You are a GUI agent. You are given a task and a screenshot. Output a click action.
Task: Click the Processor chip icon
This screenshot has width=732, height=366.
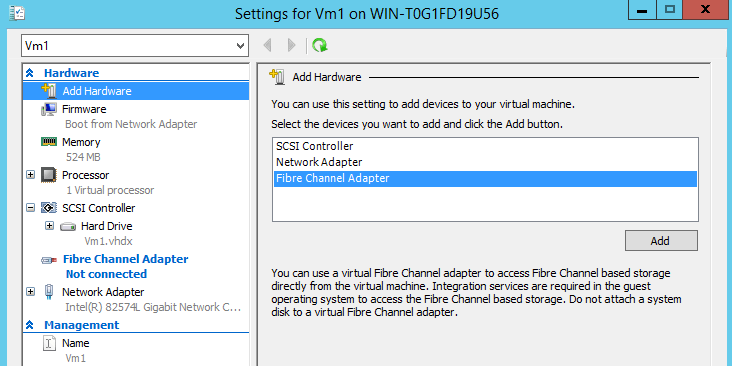(49, 175)
